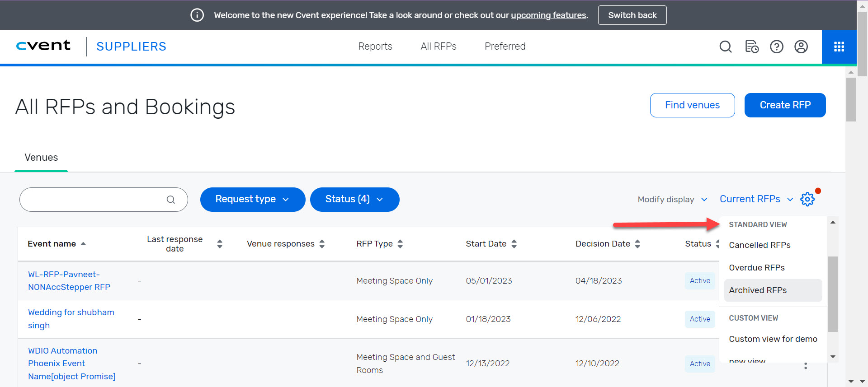Go to All RFPs in navigation
Viewport: 868px width, 387px height.
click(439, 46)
